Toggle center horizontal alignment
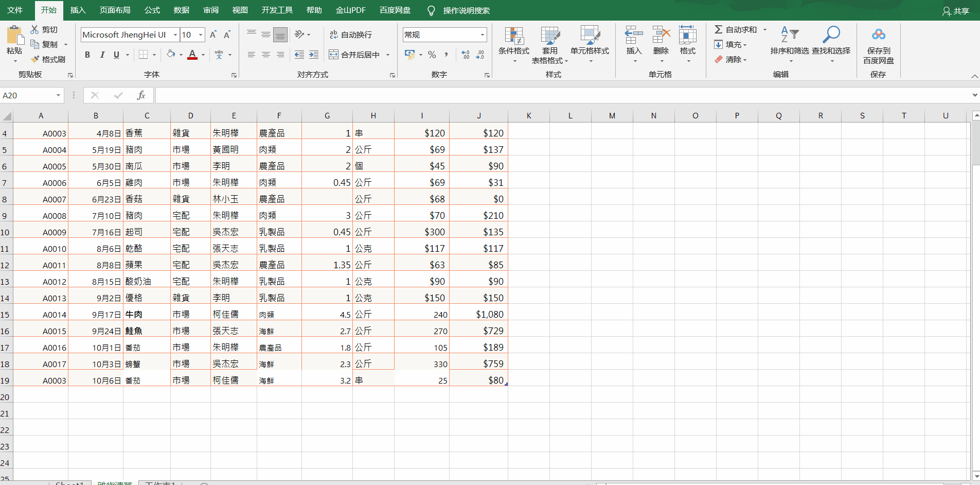The image size is (980, 485). 266,55
